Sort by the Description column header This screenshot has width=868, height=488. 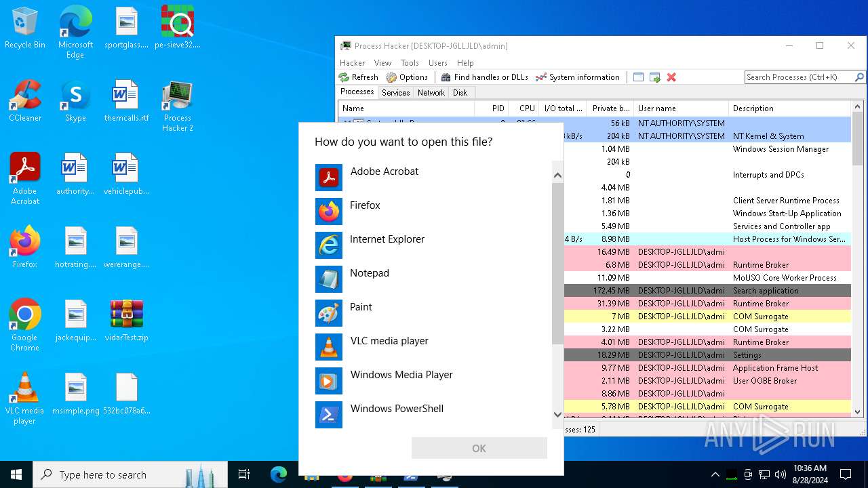789,108
